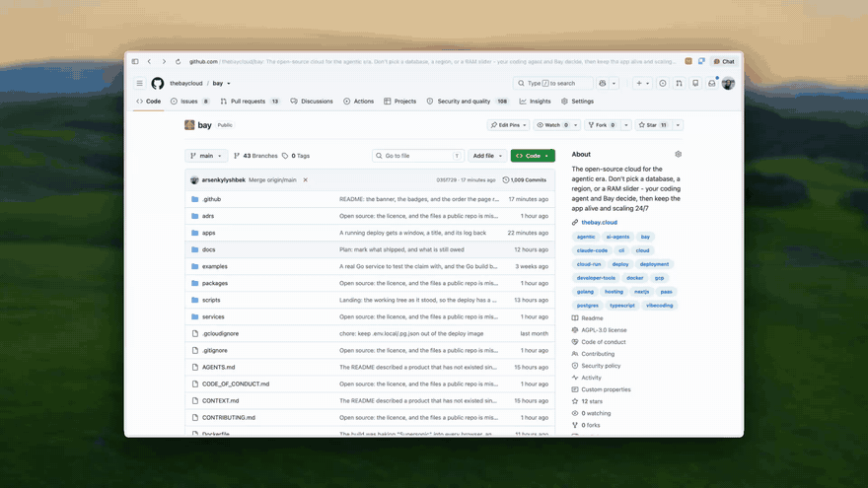Click the docker topic tag
The height and width of the screenshot is (488, 868).
(x=635, y=278)
